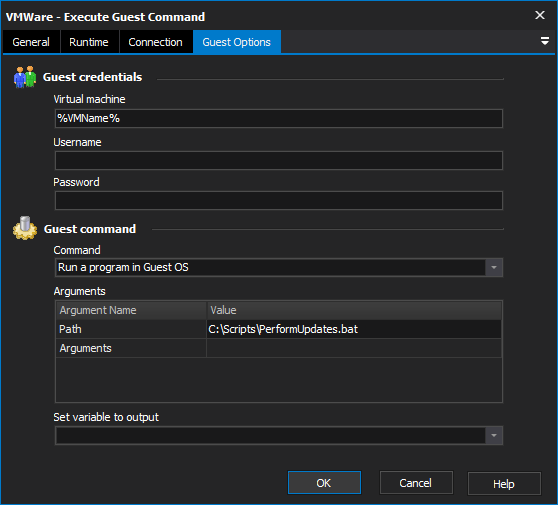Confirm with the OK button
The width and height of the screenshot is (558, 505).
coord(324,483)
